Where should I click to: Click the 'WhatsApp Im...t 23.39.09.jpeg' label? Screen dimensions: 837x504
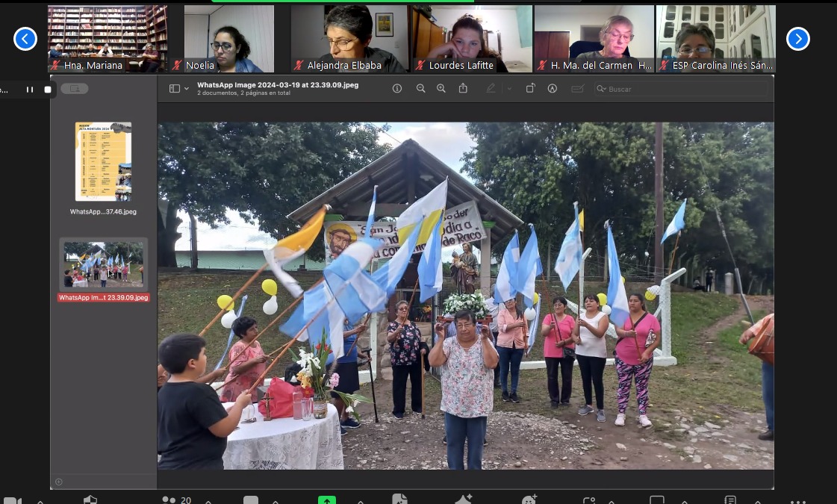(x=104, y=298)
